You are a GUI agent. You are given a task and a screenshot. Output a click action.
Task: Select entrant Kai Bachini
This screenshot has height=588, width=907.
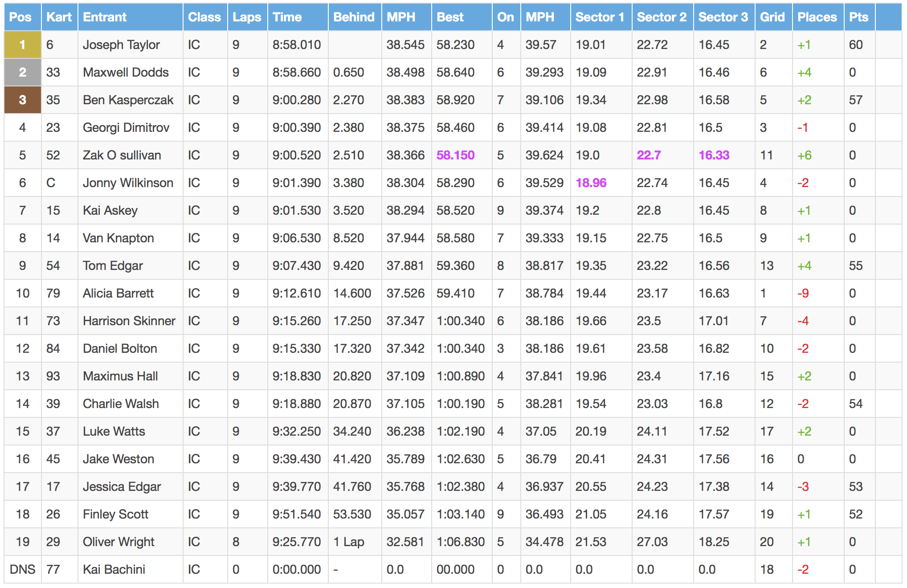pos(114,569)
